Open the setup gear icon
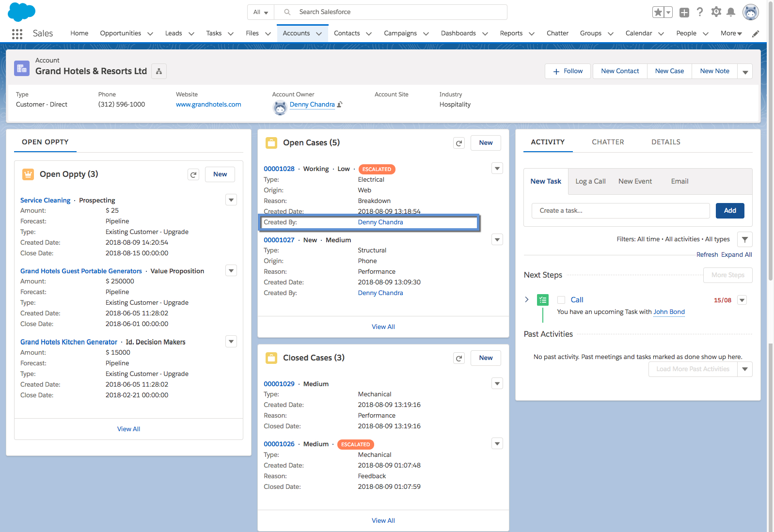 pyautogui.click(x=716, y=12)
